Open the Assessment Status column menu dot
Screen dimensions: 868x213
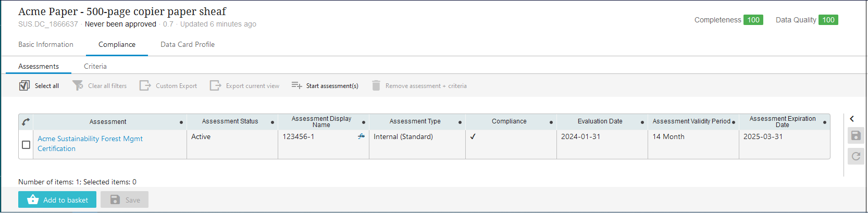tap(272, 122)
